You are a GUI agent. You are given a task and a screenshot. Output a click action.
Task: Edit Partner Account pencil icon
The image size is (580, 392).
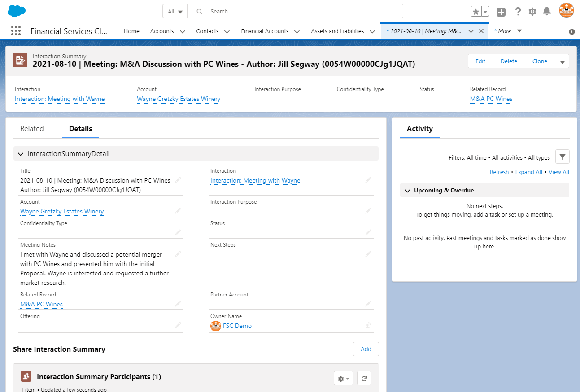(x=368, y=304)
